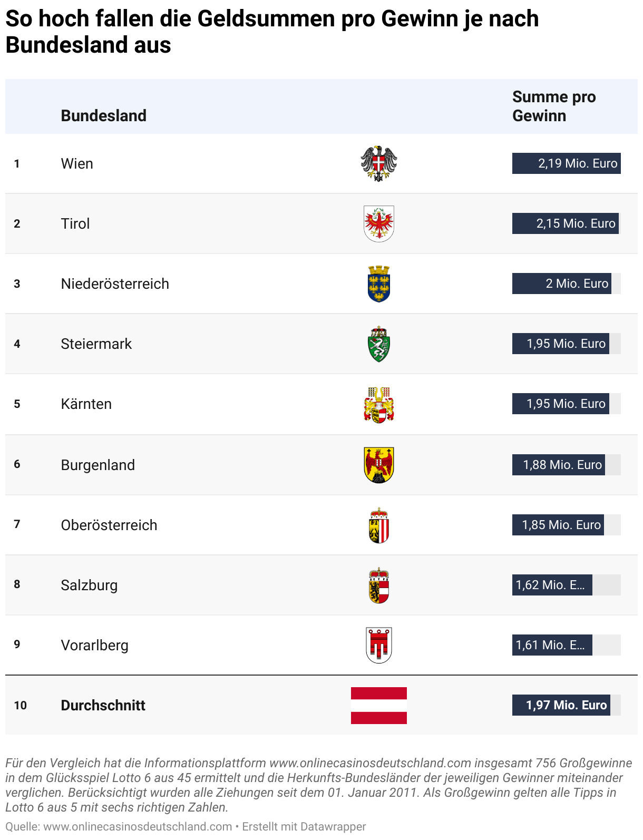Image resolution: width=643 pixels, height=840 pixels.
Task: Click the Wien coat of arms icon
Action: coord(378,163)
